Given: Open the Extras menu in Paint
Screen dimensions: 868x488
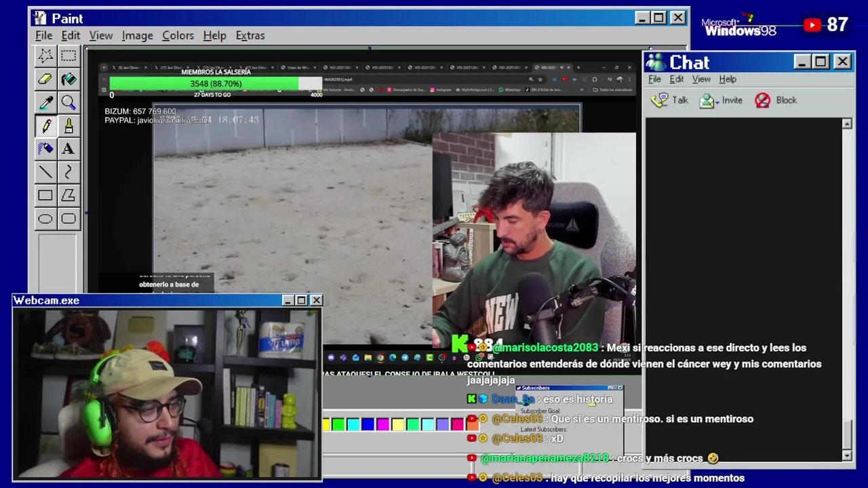Looking at the screenshot, I should pyautogui.click(x=250, y=35).
